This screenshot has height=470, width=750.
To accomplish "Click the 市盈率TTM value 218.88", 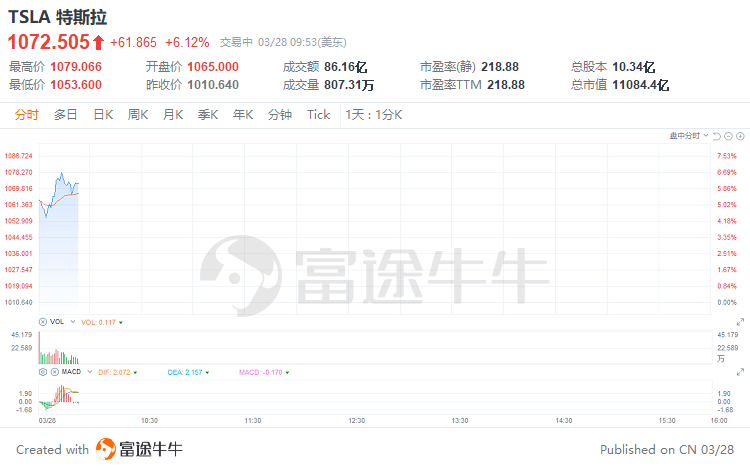I will (x=506, y=85).
